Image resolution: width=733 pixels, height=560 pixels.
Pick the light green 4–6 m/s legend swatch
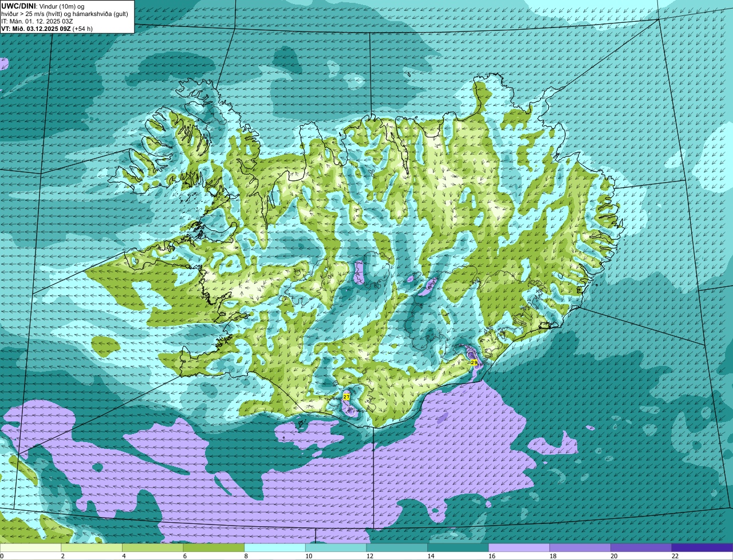tap(152, 547)
